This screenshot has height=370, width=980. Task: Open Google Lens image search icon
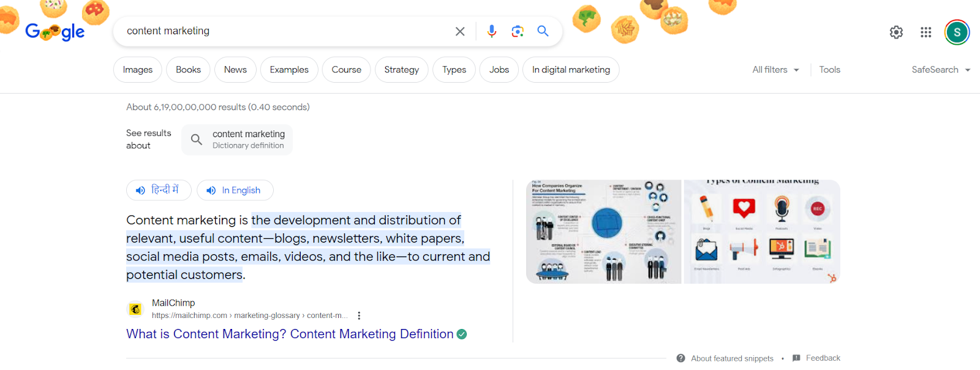click(x=518, y=31)
